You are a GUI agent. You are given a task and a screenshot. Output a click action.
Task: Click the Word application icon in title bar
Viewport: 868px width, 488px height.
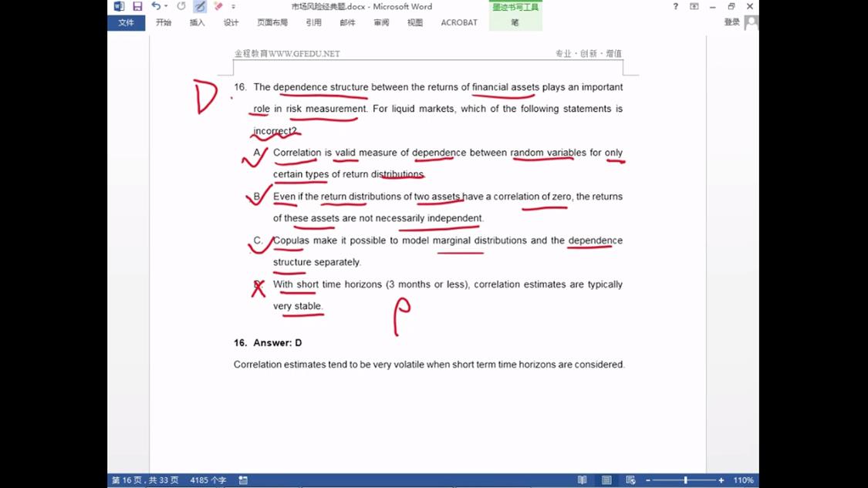[x=119, y=7]
